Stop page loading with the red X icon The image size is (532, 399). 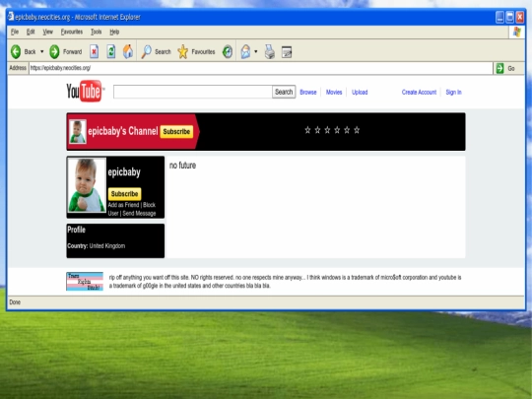point(94,52)
